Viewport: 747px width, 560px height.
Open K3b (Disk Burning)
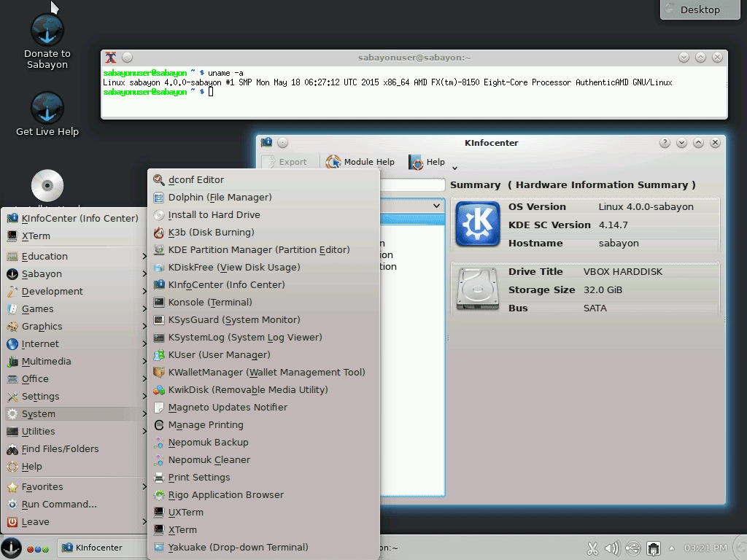coord(263,233)
